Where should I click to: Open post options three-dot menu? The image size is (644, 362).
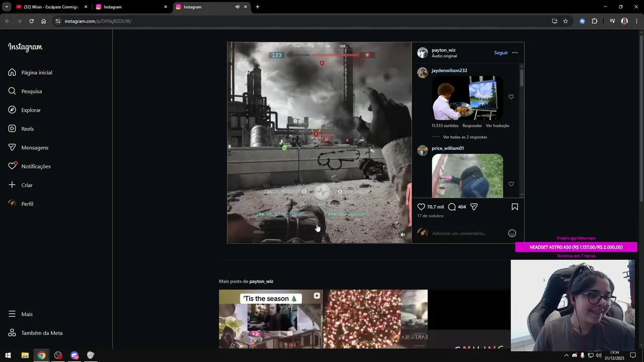pyautogui.click(x=514, y=53)
